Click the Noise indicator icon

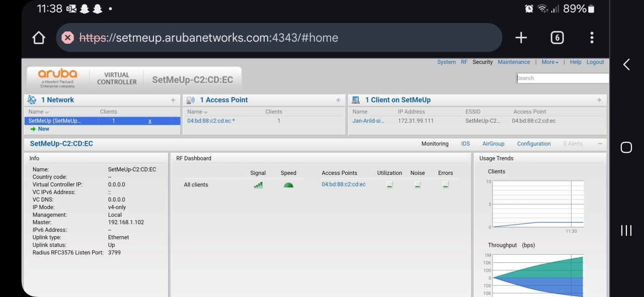pos(417,185)
